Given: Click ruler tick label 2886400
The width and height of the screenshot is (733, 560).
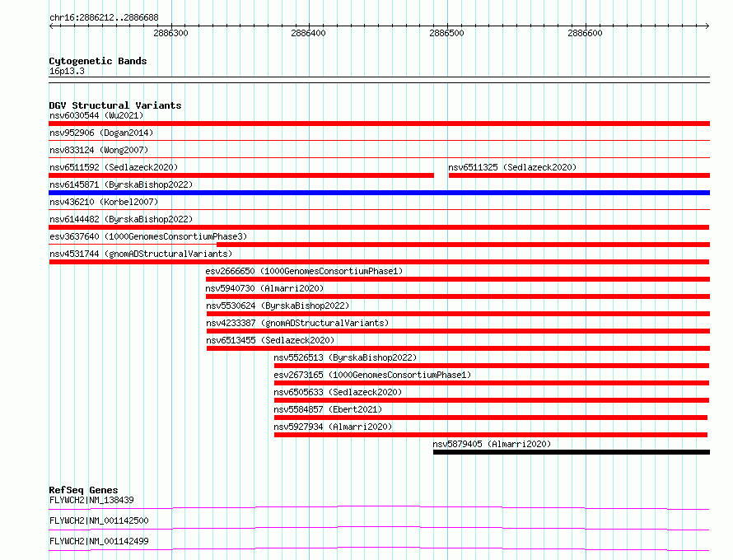Looking at the screenshot, I should click(308, 33).
